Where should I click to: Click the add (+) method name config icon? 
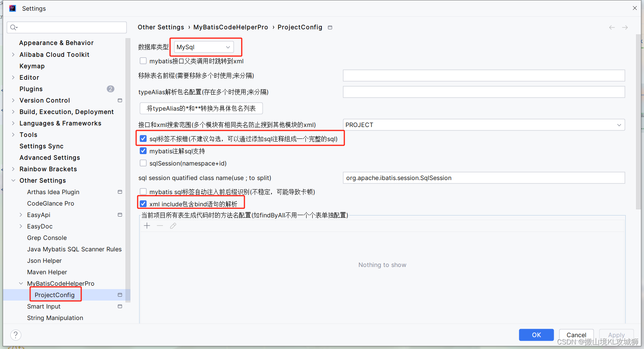(x=147, y=226)
